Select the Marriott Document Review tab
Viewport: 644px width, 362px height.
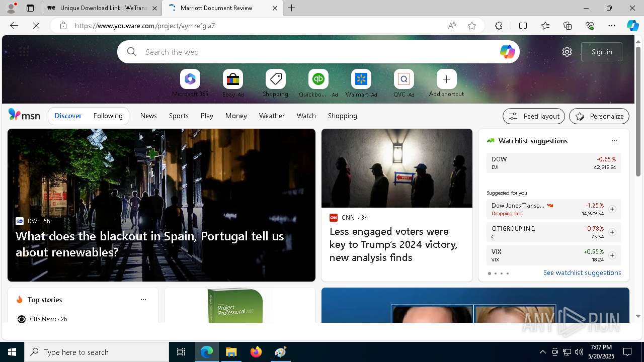point(223,8)
